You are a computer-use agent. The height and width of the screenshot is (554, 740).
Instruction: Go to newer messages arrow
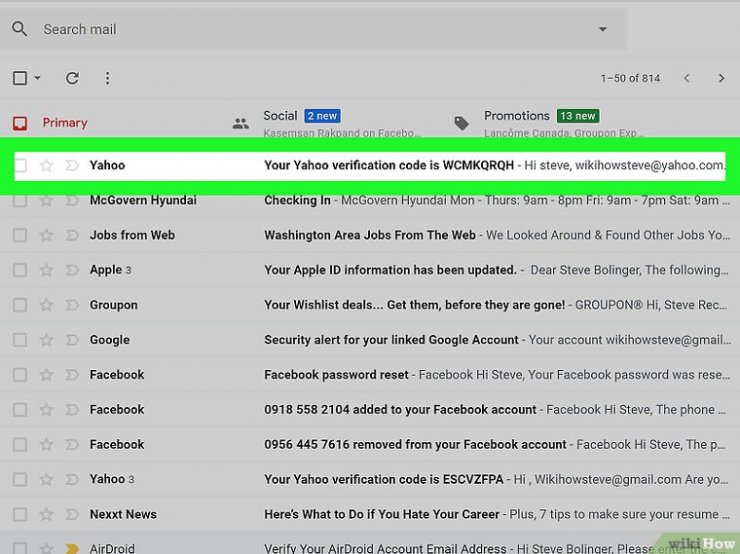pos(687,78)
